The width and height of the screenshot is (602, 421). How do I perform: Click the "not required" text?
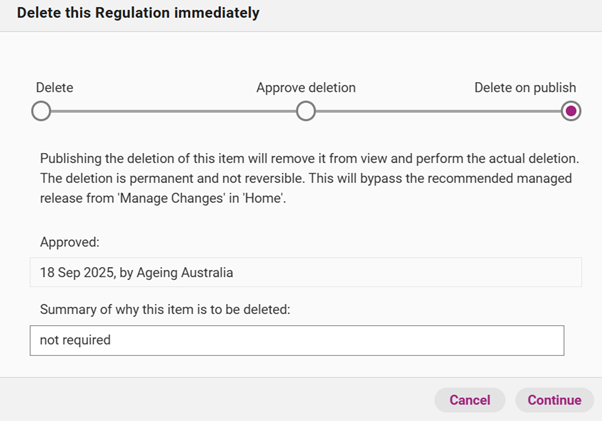pos(75,340)
